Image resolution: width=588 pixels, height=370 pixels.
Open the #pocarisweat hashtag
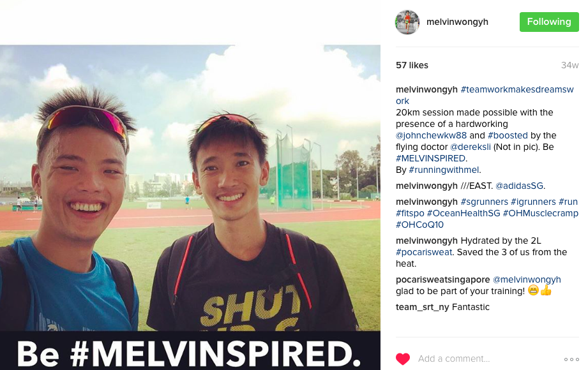click(424, 252)
